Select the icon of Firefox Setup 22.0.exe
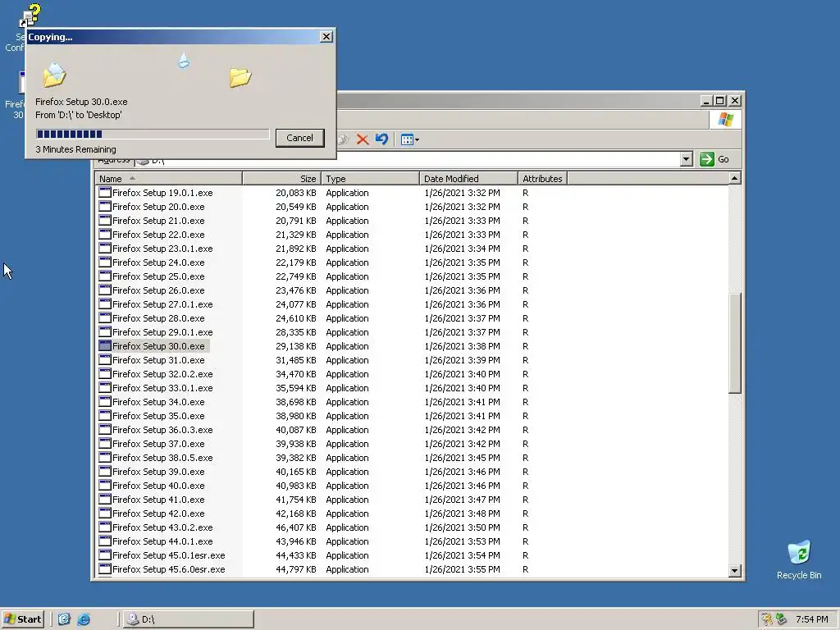This screenshot has width=840, height=630. (105, 234)
